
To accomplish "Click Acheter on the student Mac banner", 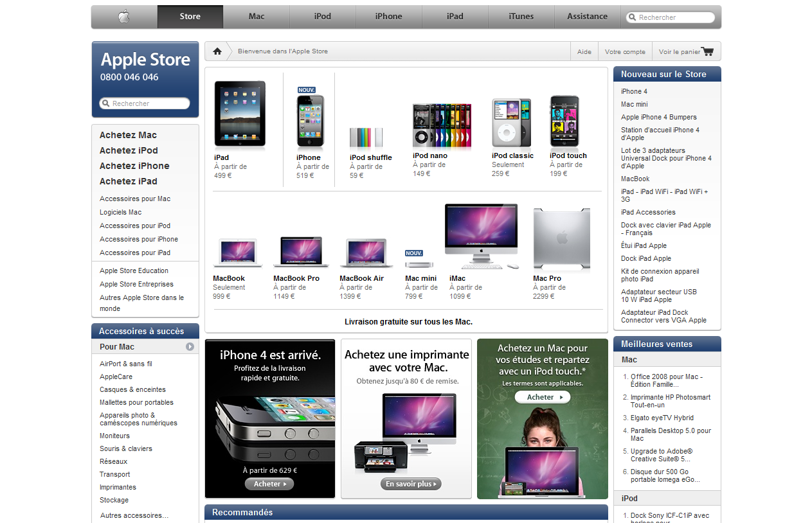I will pos(543,397).
